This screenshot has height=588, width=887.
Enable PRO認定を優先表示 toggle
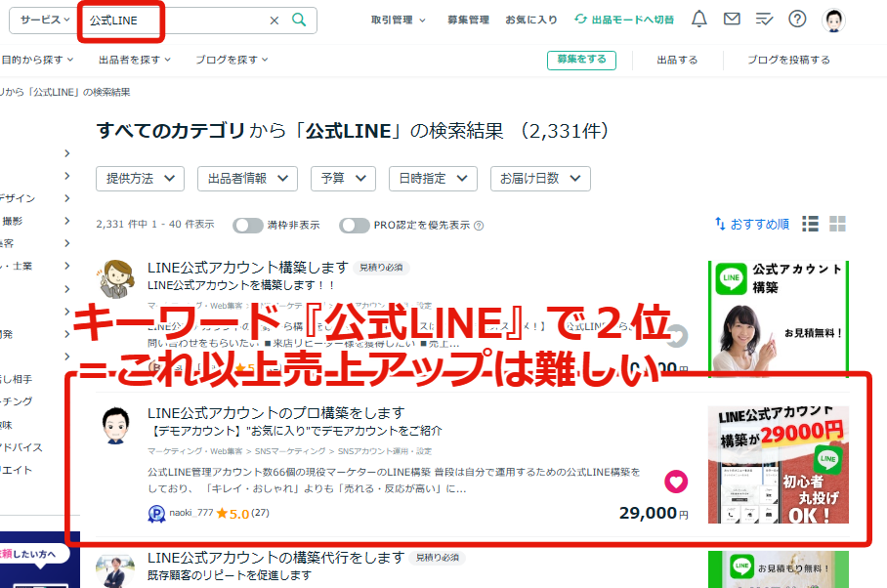(354, 225)
